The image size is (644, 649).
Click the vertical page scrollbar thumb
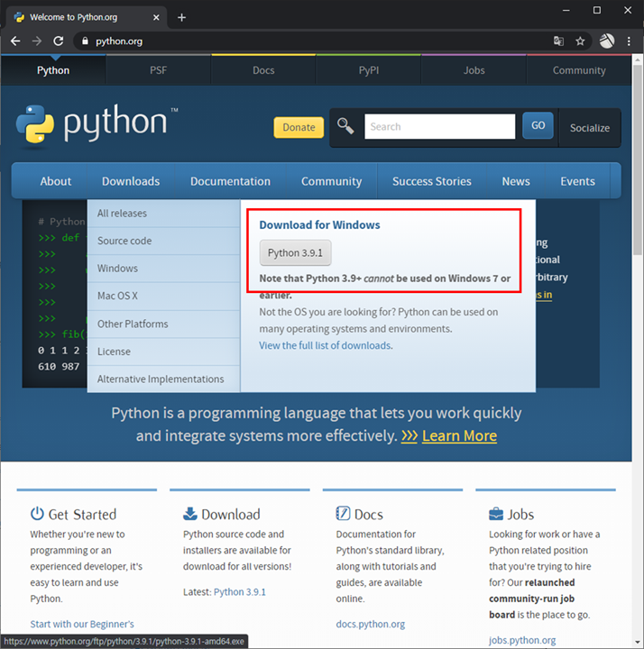tap(638, 160)
